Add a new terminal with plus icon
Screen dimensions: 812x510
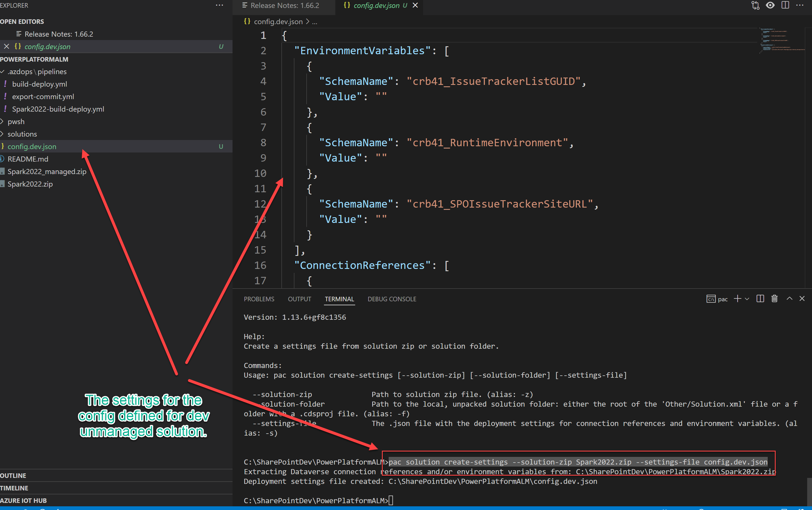tap(737, 298)
